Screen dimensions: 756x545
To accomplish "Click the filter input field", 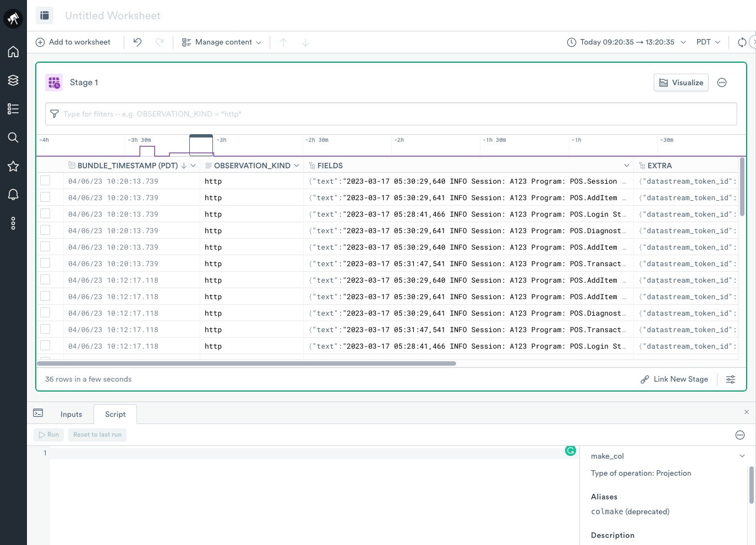I will click(x=391, y=114).
